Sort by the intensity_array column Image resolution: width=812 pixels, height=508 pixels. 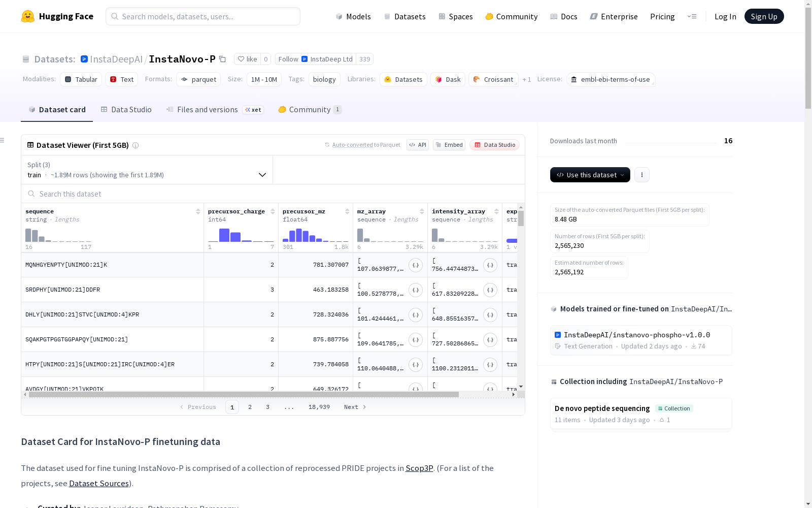coord(496,211)
